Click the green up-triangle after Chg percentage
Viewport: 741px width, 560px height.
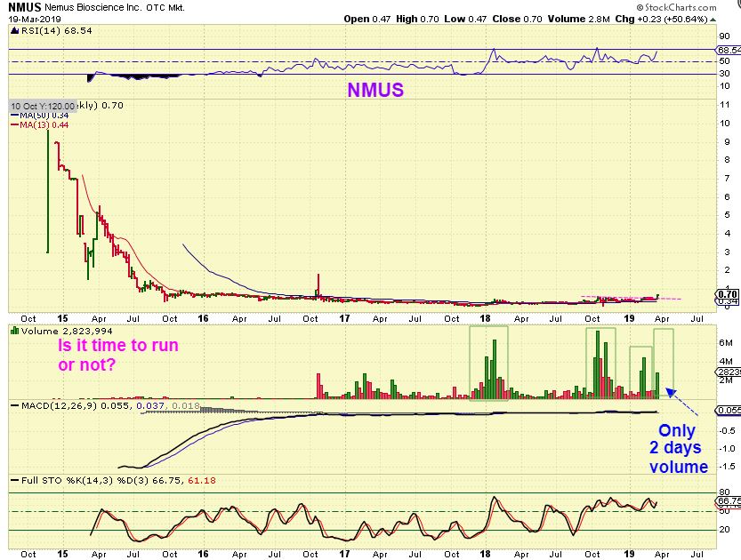click(x=713, y=20)
